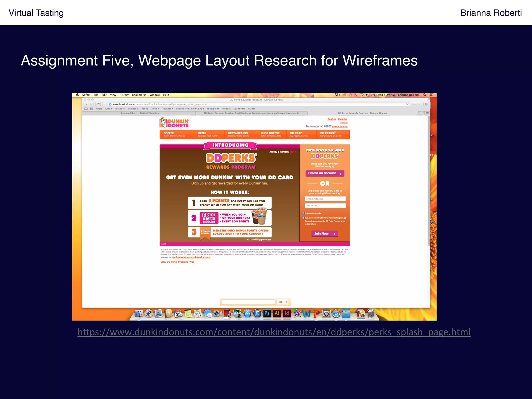The image size is (532, 399).
Task: Open 'View DD Perks Program FAQs' link
Action: 177,262
